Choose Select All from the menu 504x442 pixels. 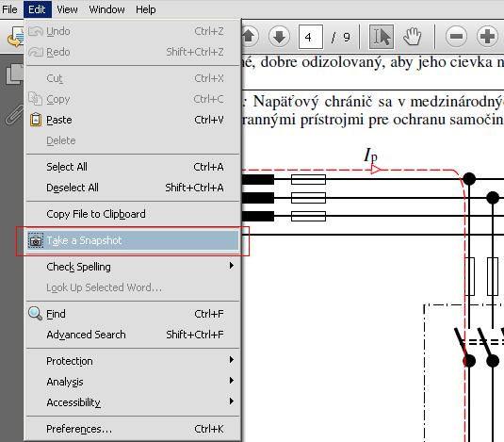133,167
